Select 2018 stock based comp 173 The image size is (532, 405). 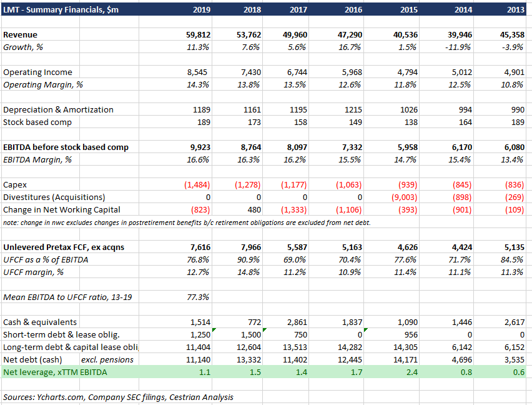click(254, 122)
